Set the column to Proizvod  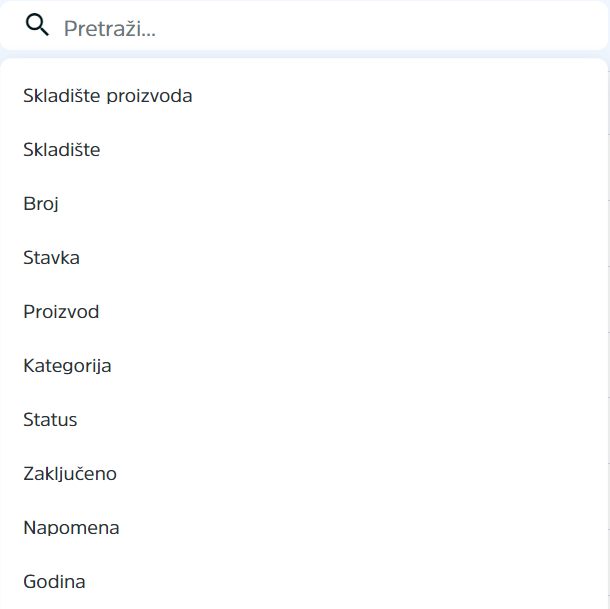click(x=304, y=312)
